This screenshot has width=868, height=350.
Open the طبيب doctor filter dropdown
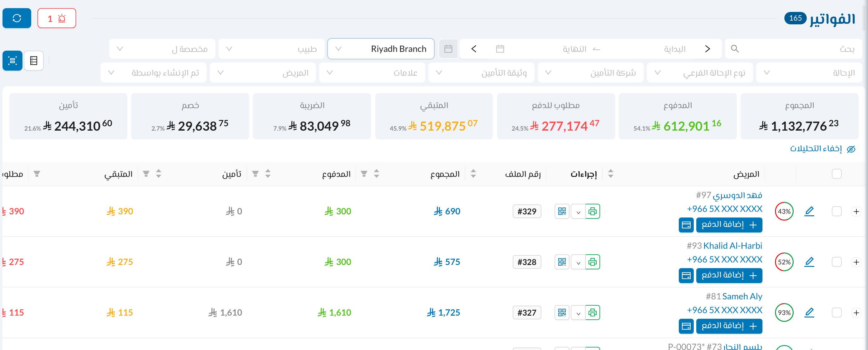(x=272, y=49)
